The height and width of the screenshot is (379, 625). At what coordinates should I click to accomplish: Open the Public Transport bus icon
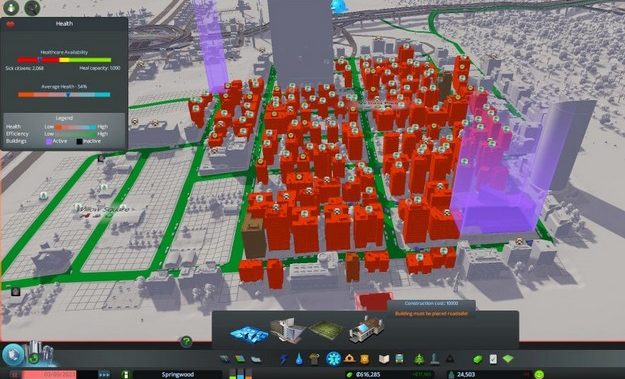coord(399,359)
